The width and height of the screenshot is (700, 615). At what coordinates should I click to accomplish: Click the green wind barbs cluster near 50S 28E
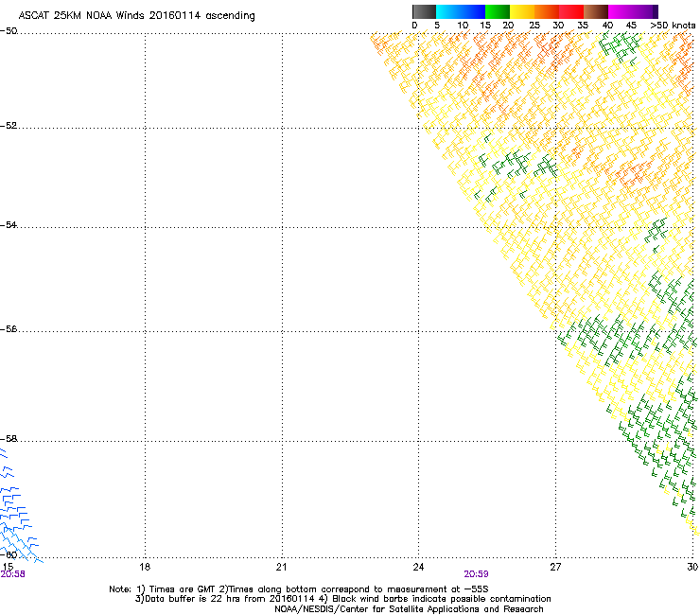pos(621,47)
